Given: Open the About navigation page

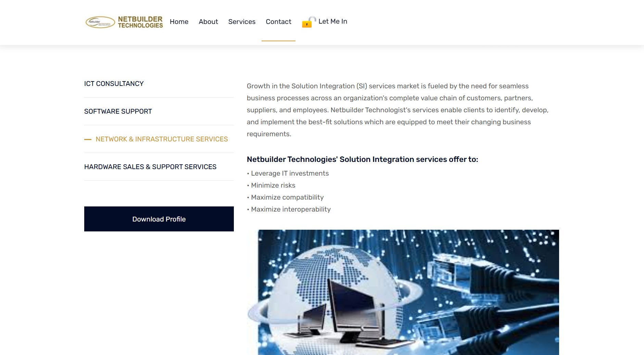Looking at the screenshot, I should (208, 22).
